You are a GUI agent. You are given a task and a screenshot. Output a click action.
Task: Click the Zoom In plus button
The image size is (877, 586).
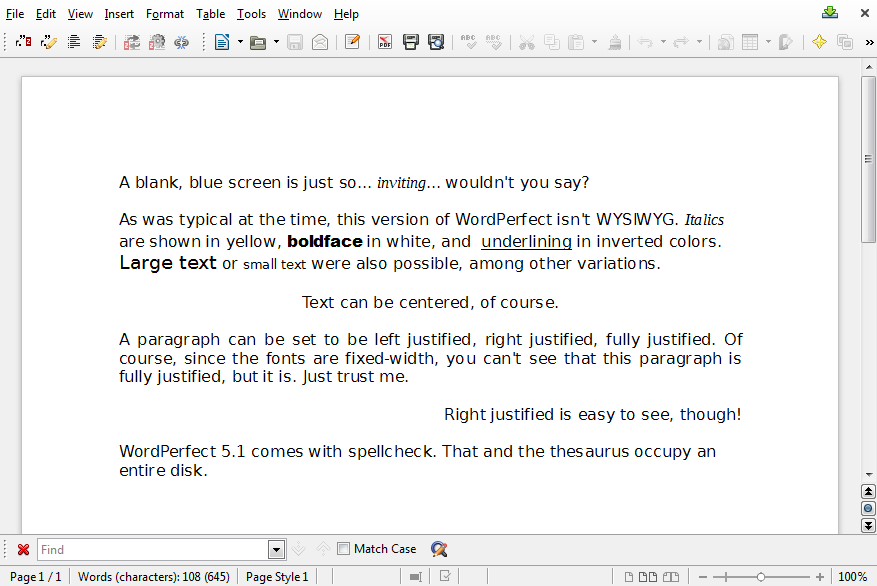820,576
